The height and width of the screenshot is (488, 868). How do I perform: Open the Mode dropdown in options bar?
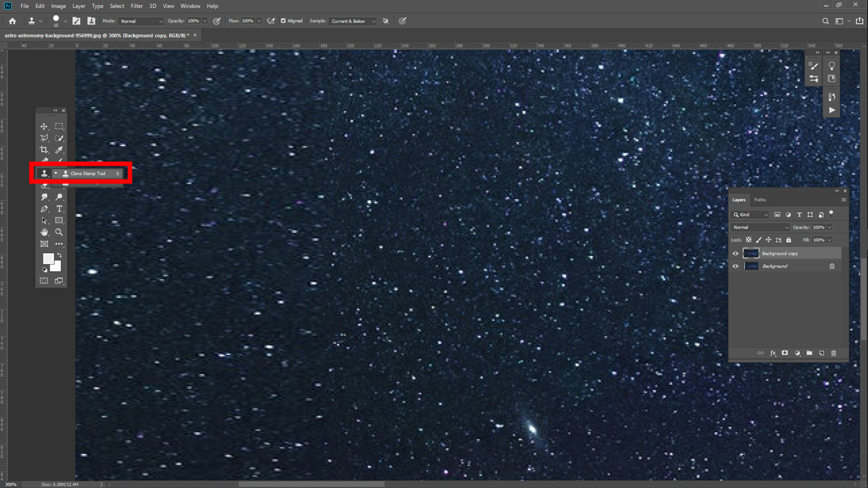point(140,21)
